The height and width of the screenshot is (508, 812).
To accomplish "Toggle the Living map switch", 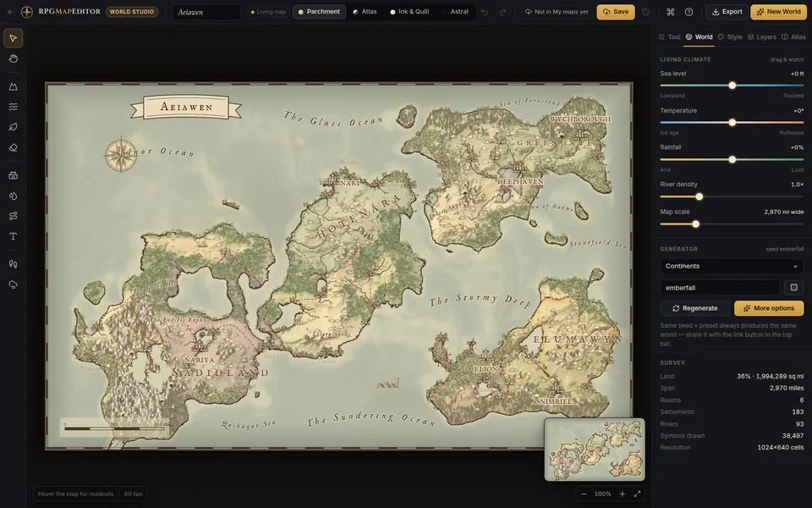I will pos(268,12).
